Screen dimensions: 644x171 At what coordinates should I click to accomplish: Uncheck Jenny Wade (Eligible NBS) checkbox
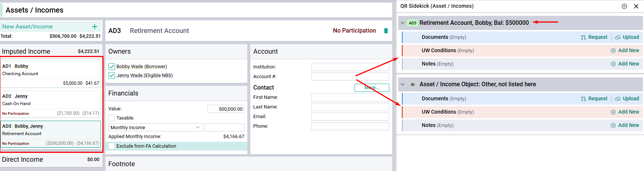pos(112,76)
